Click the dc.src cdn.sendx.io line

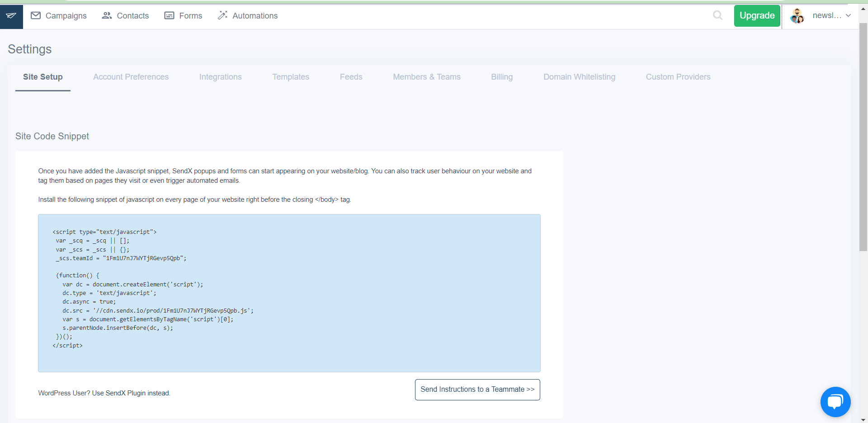click(158, 311)
